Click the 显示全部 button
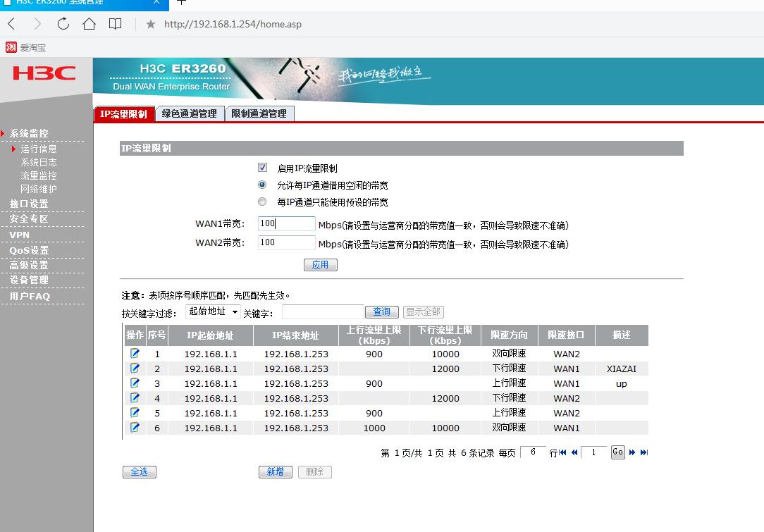Screen dimensions: 764x532 [424, 311]
